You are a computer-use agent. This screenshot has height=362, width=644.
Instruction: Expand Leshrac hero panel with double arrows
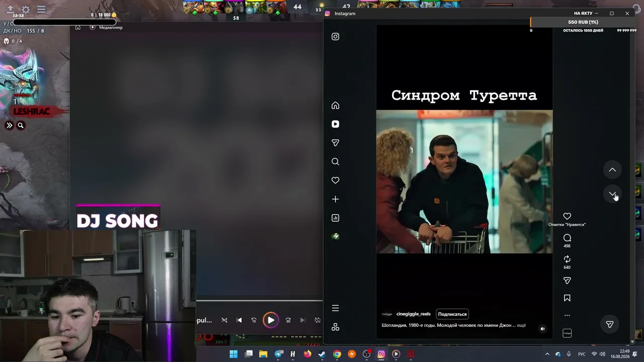[10, 126]
